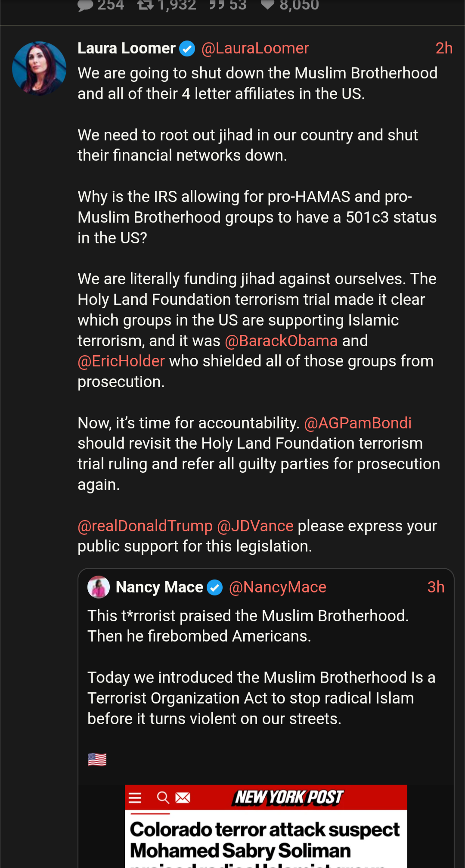Like the post with the heart icon
Image resolution: width=465 pixels, height=868 pixels.
[x=267, y=5]
